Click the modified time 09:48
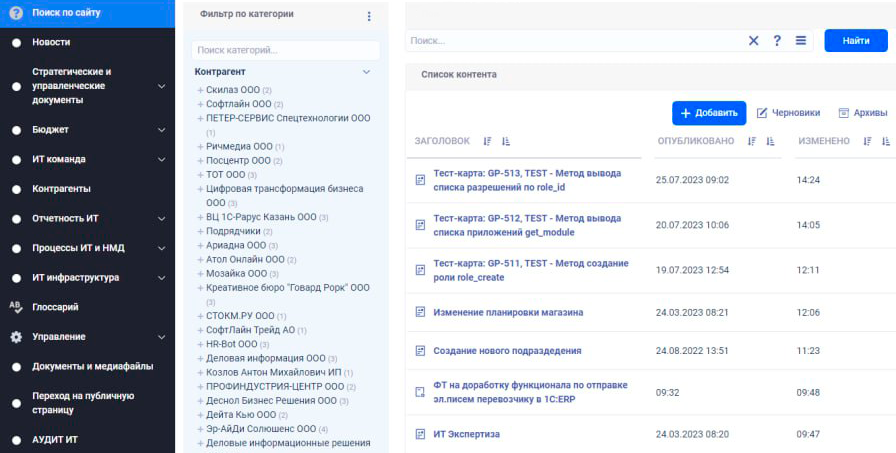 pyautogui.click(x=808, y=392)
